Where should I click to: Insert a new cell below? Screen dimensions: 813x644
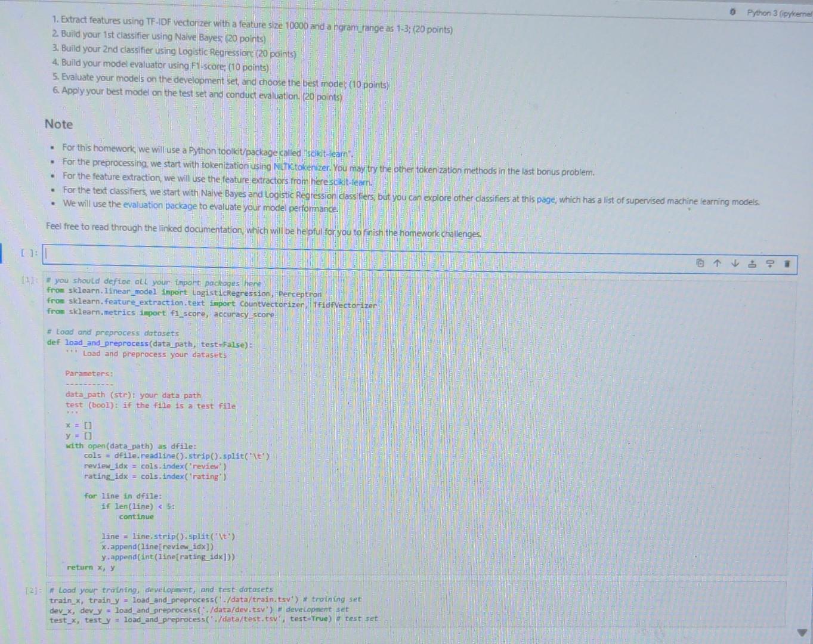(x=769, y=263)
